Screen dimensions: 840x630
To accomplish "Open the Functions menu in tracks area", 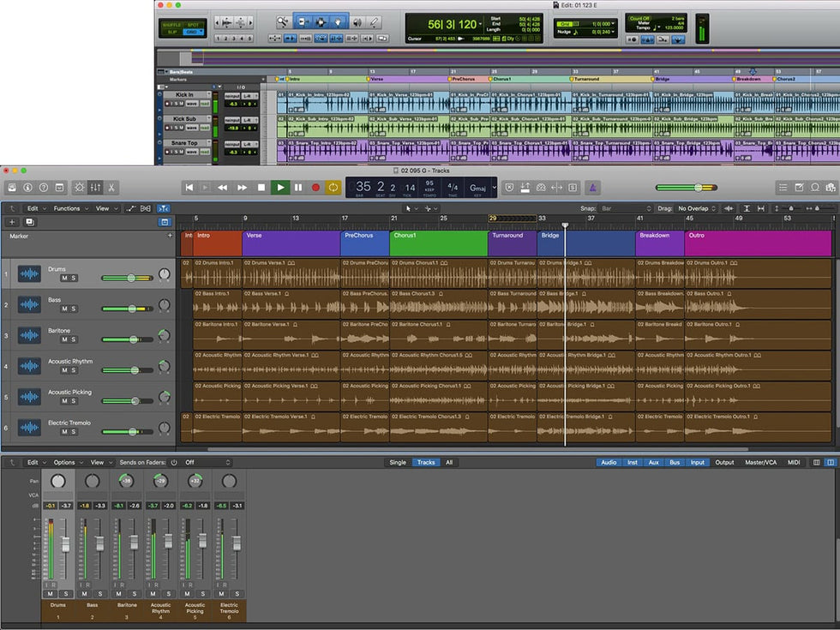I will [x=69, y=208].
